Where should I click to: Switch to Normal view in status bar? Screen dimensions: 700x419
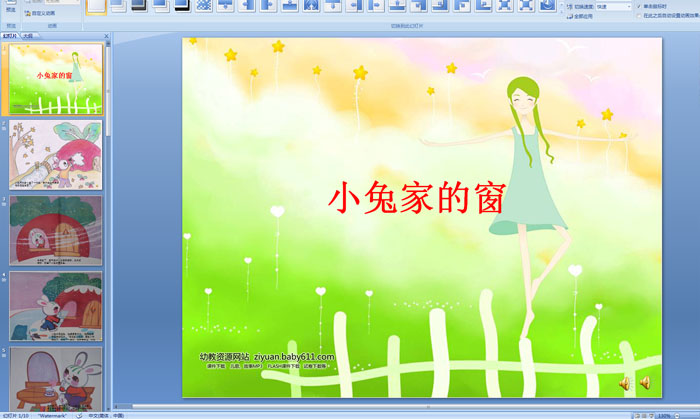(x=638, y=415)
